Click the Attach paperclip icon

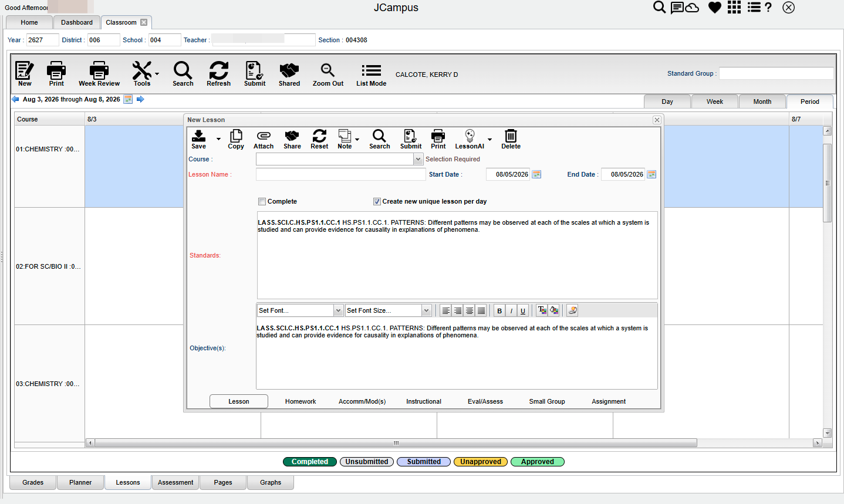(x=264, y=140)
